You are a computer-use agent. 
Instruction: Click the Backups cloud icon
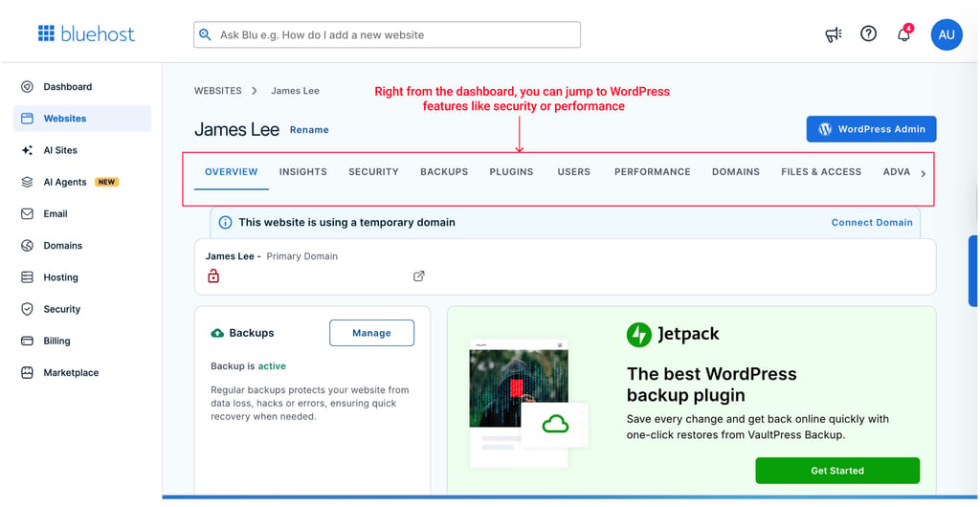click(217, 334)
